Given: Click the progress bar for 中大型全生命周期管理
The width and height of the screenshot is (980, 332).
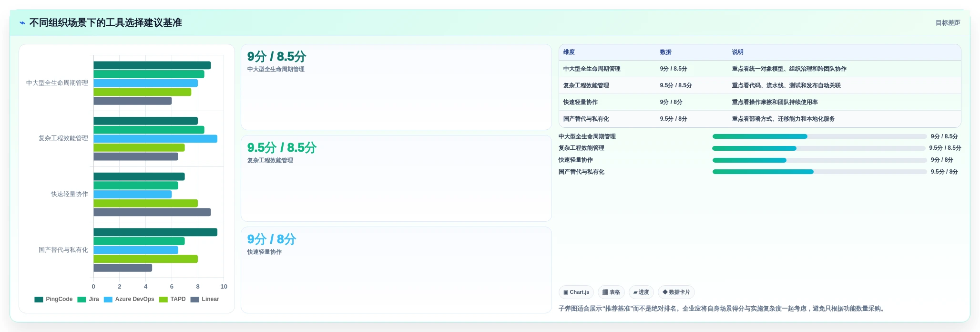Looking at the screenshot, I should point(819,136).
